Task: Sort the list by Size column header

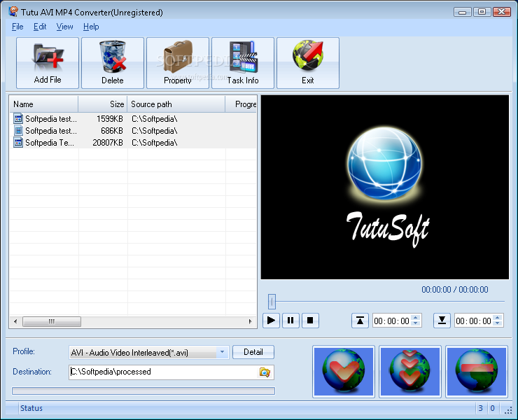Action: click(103, 104)
